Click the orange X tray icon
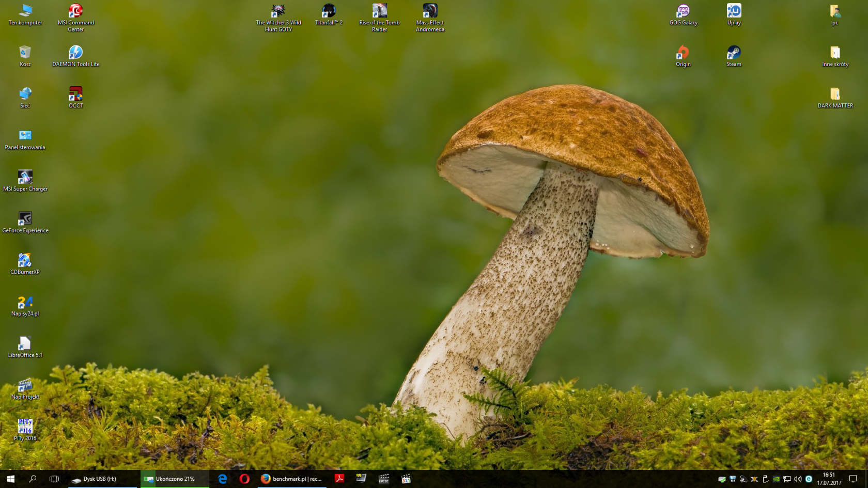 [754, 479]
